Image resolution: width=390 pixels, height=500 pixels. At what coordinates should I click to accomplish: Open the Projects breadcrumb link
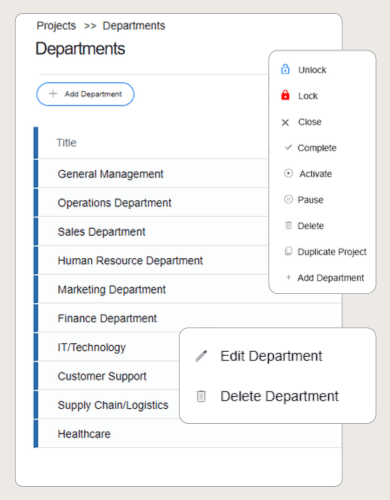pos(56,26)
